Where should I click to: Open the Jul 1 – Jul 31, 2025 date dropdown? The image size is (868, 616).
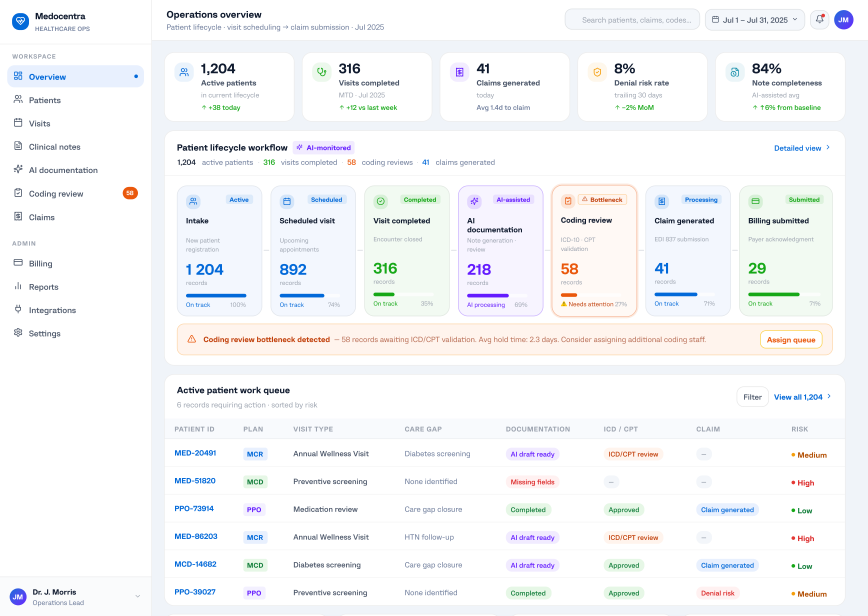(x=755, y=20)
